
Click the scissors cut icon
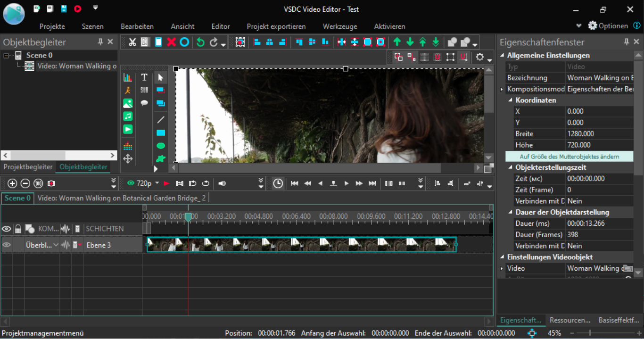click(132, 42)
